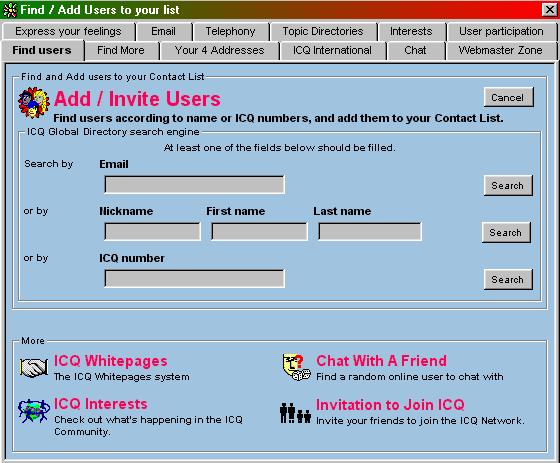Focus the Last name input field
Viewport: 560px width, 463px height.
(x=370, y=232)
